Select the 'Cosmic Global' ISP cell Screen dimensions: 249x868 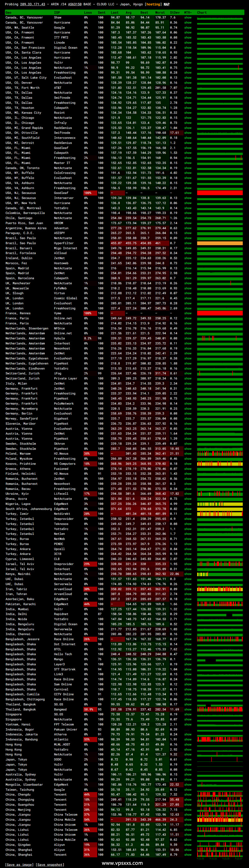(65, 298)
